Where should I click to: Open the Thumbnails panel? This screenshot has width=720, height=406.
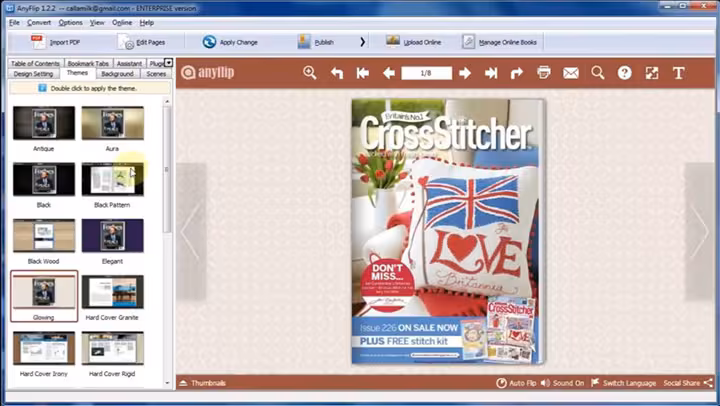202,383
